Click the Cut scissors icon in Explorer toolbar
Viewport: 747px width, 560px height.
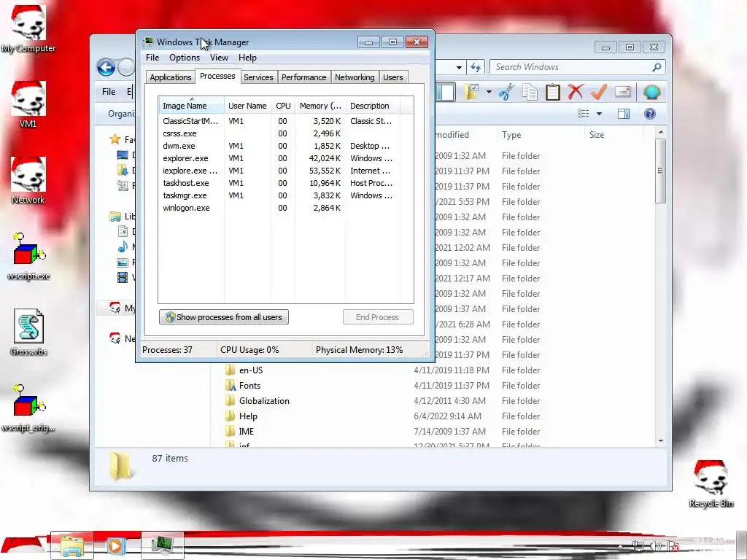506,91
